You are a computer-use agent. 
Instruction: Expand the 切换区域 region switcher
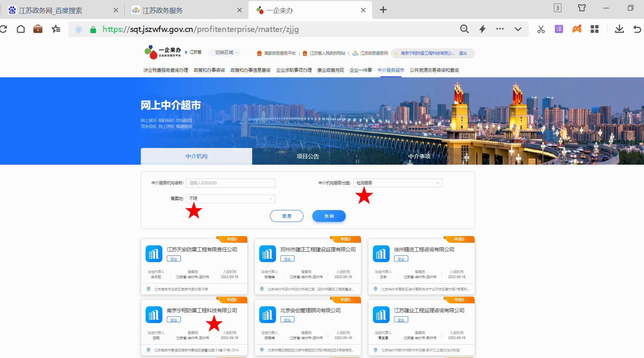click(x=226, y=52)
